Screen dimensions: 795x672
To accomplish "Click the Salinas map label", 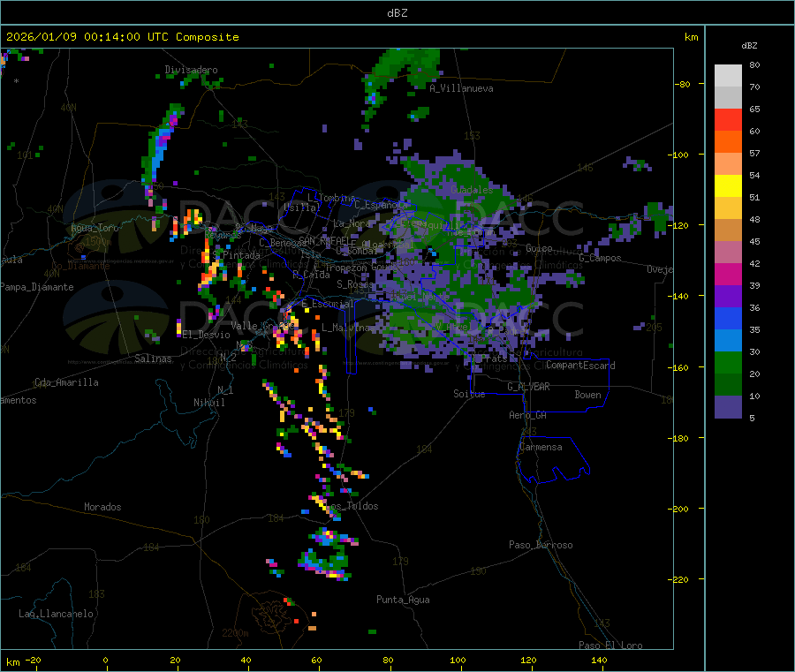I will (x=153, y=359).
